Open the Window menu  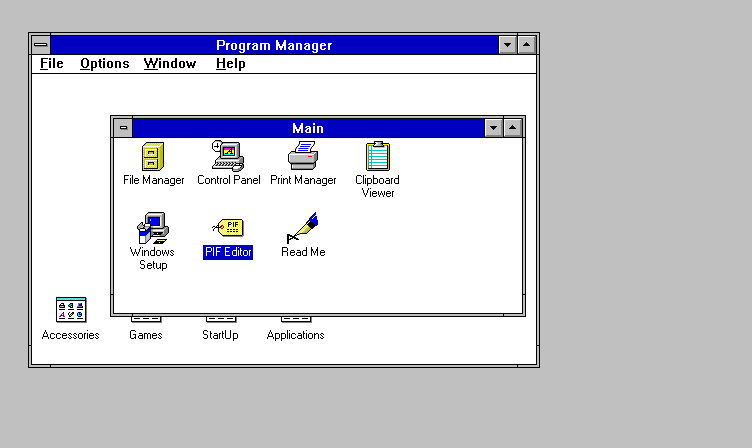170,64
